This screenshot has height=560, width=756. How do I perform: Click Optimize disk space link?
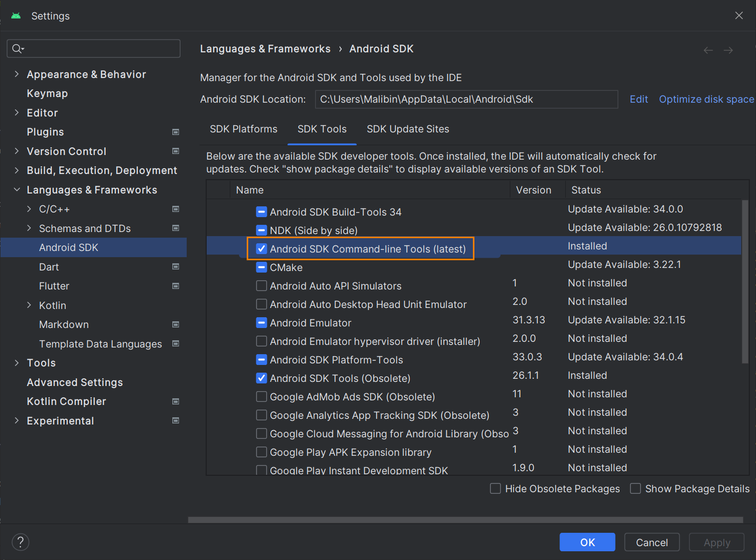click(x=707, y=99)
